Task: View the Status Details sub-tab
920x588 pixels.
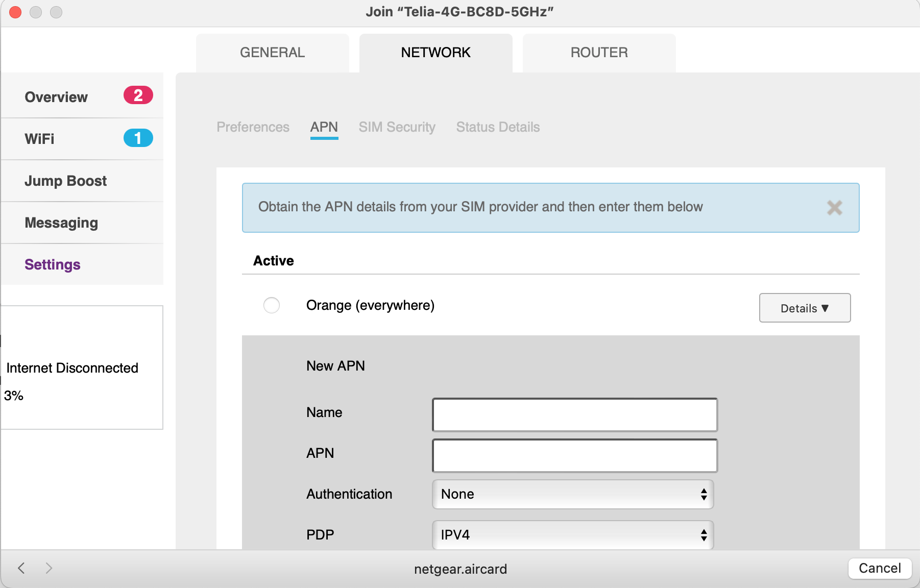Action: click(x=498, y=127)
